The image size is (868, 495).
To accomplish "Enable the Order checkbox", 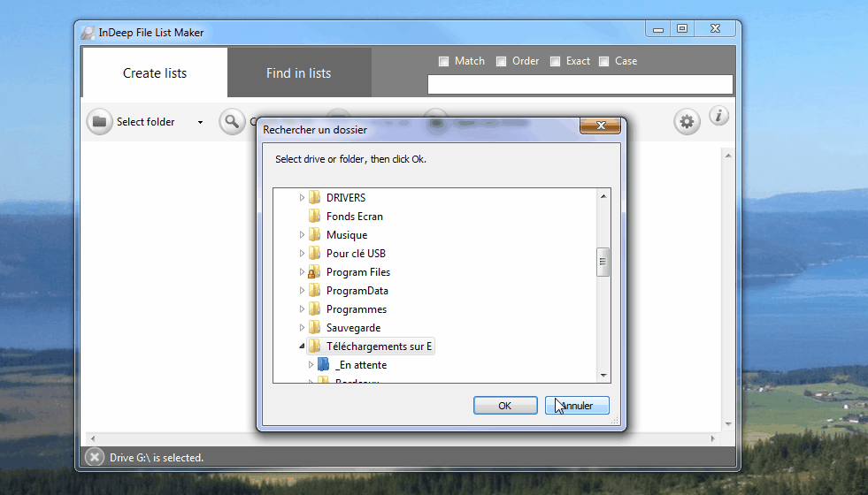I will tap(501, 61).
